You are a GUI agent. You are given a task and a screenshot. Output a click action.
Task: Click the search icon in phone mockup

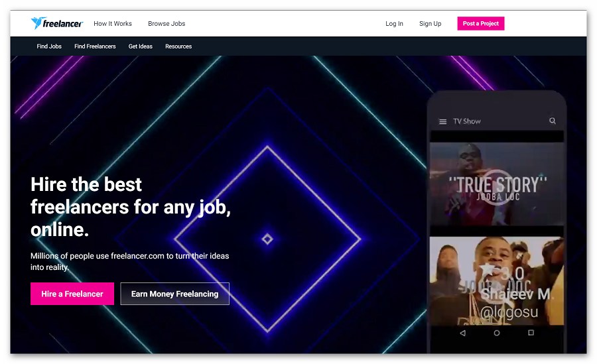[553, 121]
